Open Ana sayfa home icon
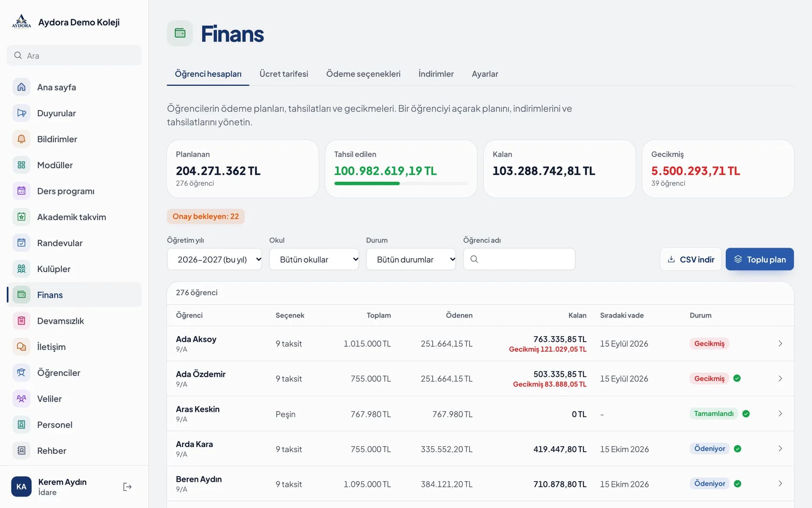 21,87
